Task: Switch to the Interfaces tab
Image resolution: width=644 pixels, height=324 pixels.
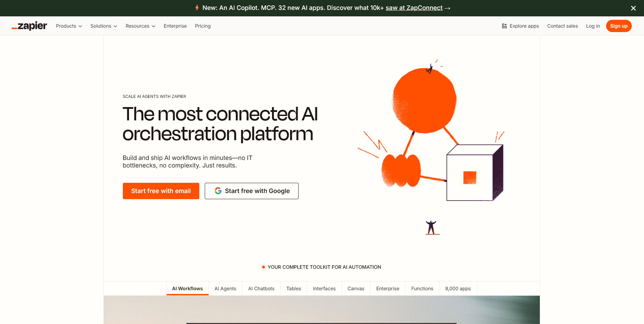Action: click(324, 288)
